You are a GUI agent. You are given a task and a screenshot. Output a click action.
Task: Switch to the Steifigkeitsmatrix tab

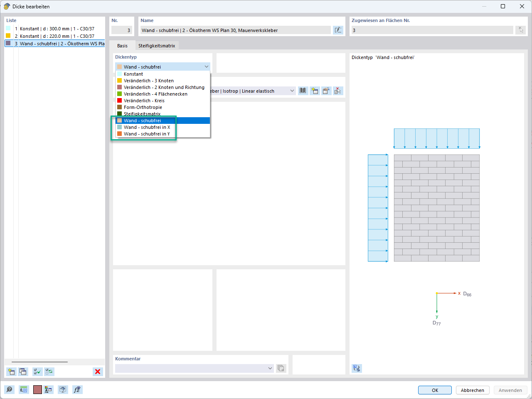[157, 46]
